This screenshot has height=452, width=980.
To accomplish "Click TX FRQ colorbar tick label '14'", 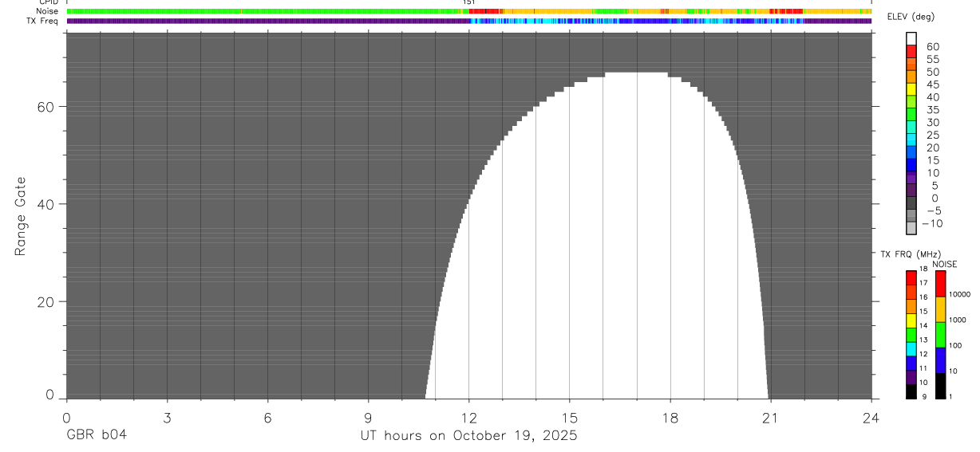I will point(923,326).
